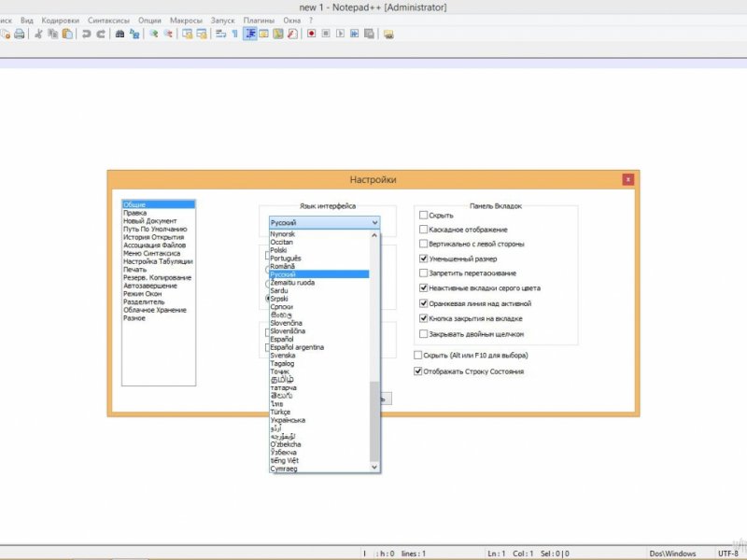Click the Redo arrow icon
747x560 pixels.
click(x=101, y=34)
